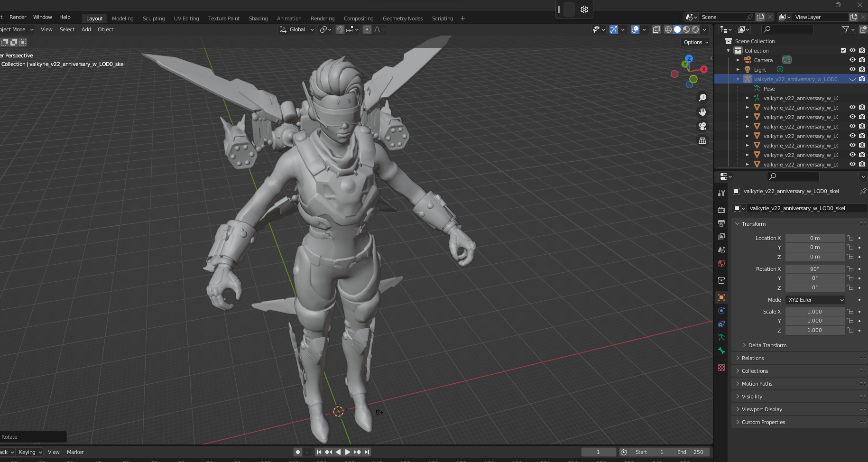Viewport: 868px width, 462px height.
Task: Hide the Light in the viewport
Action: point(852,69)
